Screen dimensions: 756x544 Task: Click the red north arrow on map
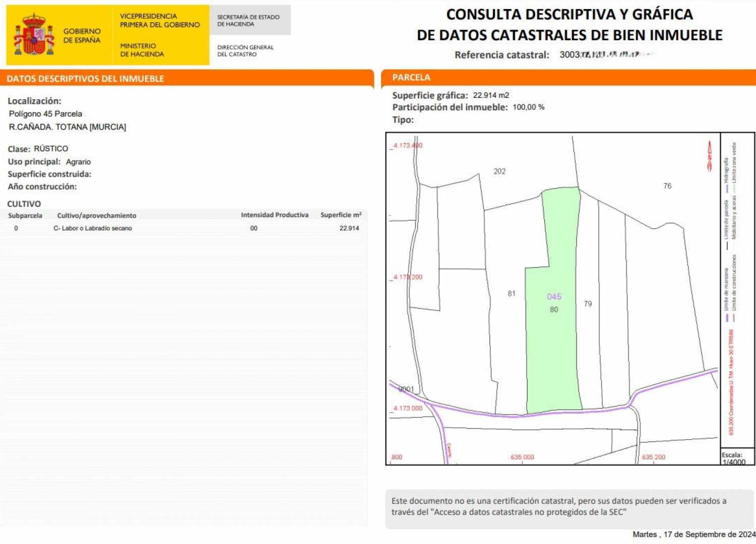click(710, 156)
